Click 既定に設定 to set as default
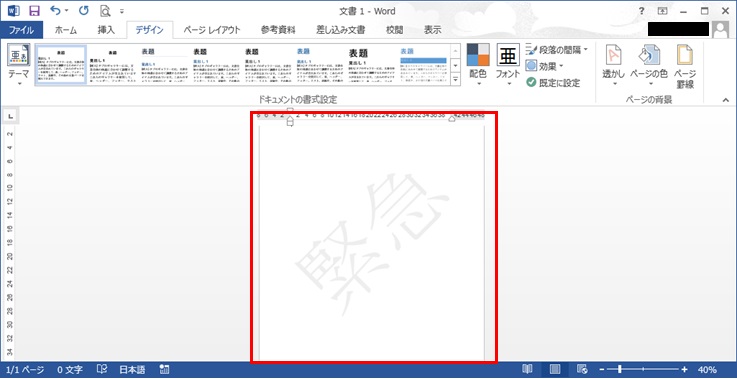Viewport: 737px width, 379px height. pyautogui.click(x=553, y=83)
